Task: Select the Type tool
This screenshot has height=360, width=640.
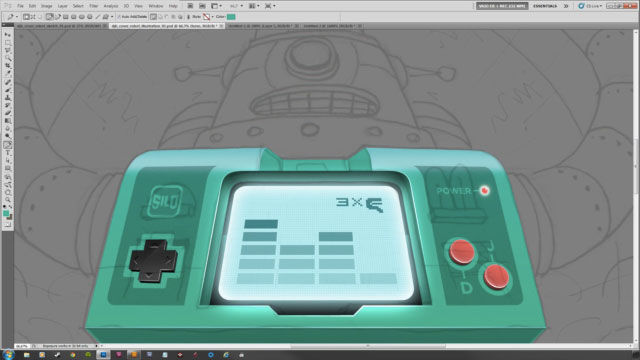Action: tap(8, 153)
